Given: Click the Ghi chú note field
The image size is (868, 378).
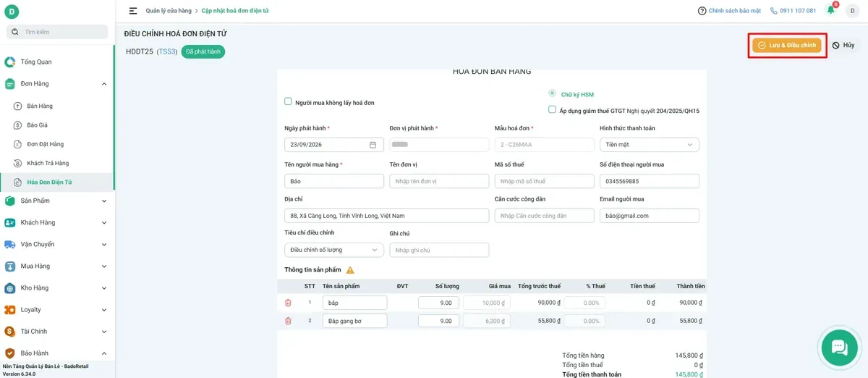Looking at the screenshot, I should coord(439,250).
